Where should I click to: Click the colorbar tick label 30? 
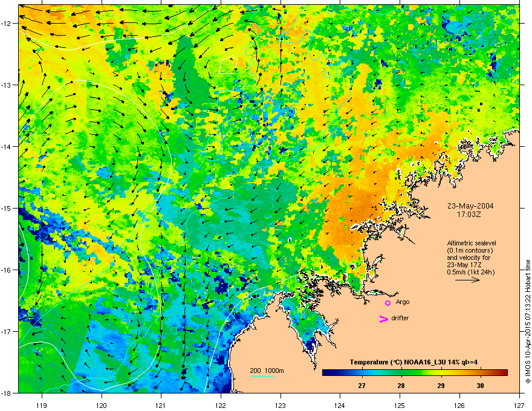(480, 386)
